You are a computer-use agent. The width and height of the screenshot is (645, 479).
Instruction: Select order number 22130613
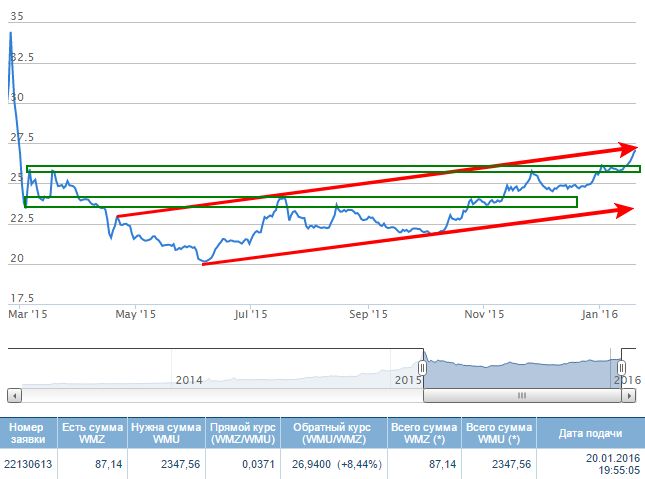click(x=27, y=464)
